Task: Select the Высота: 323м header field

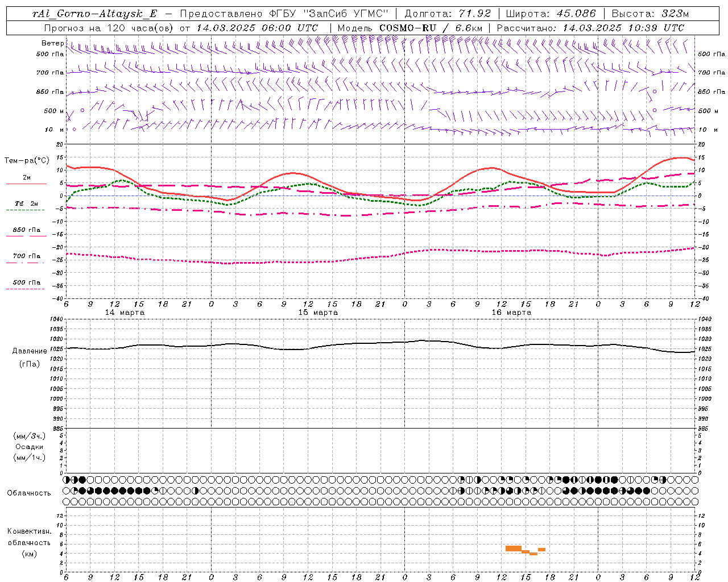Action: (650, 14)
